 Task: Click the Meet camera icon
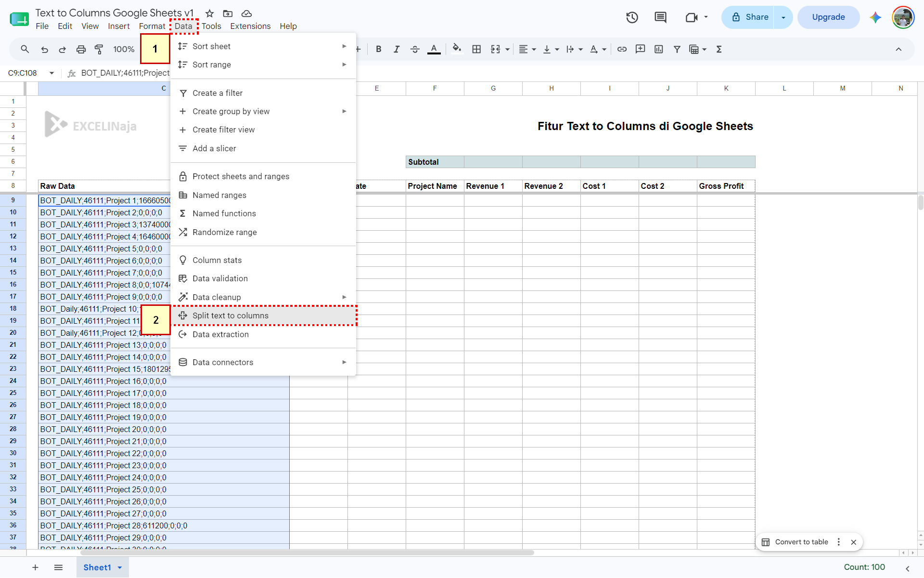pyautogui.click(x=692, y=17)
